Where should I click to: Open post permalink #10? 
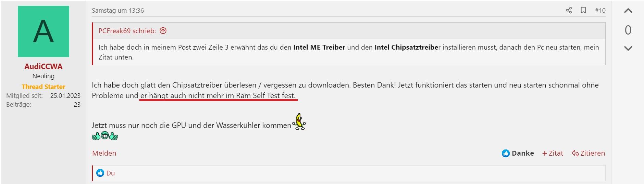(600, 10)
